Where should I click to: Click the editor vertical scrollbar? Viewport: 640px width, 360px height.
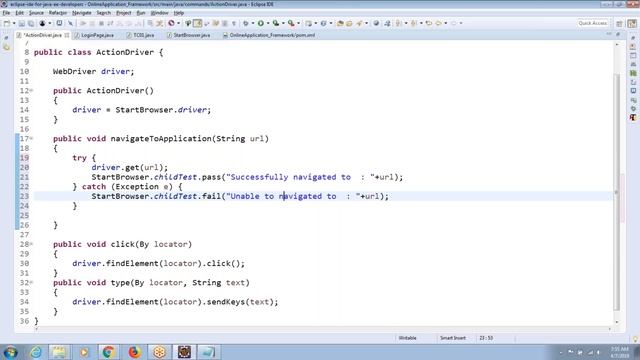(617, 192)
